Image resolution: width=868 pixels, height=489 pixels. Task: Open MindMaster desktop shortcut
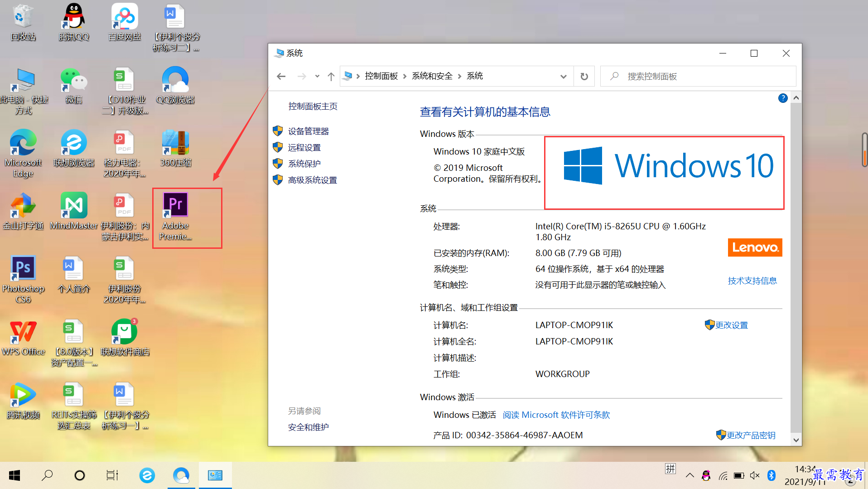pos(74,211)
